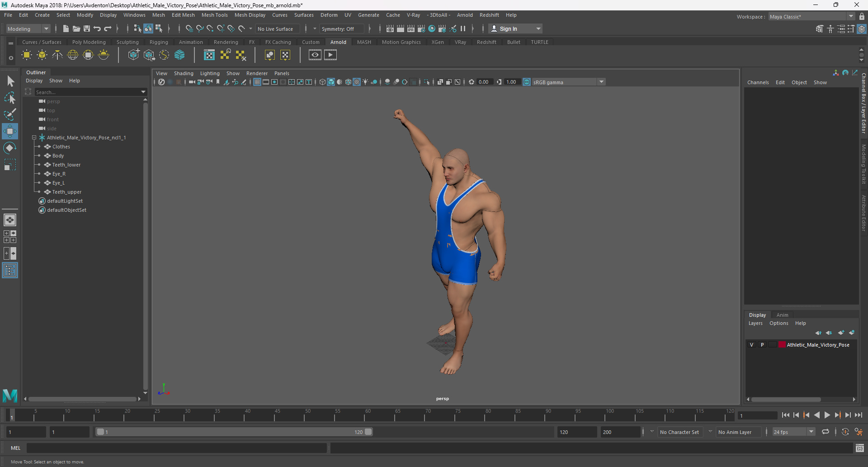The width and height of the screenshot is (868, 467).
Task: Switch to the Poly Modeling shelf tab
Action: (x=89, y=42)
